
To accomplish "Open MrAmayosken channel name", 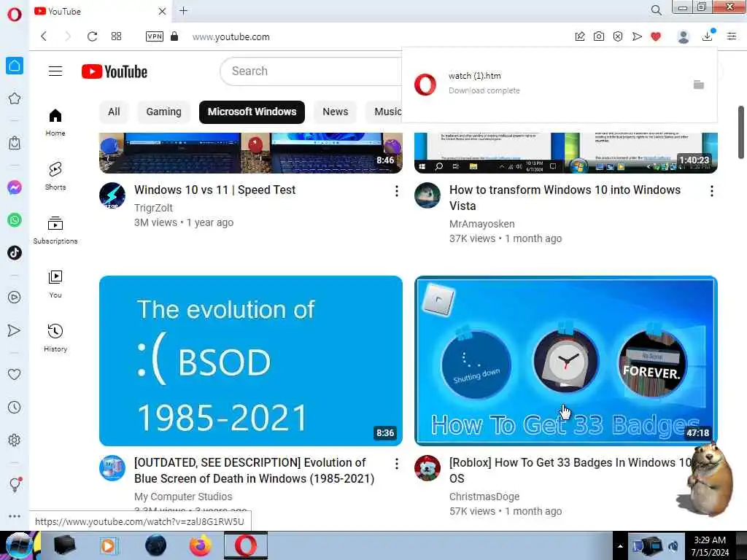I will (x=482, y=224).
